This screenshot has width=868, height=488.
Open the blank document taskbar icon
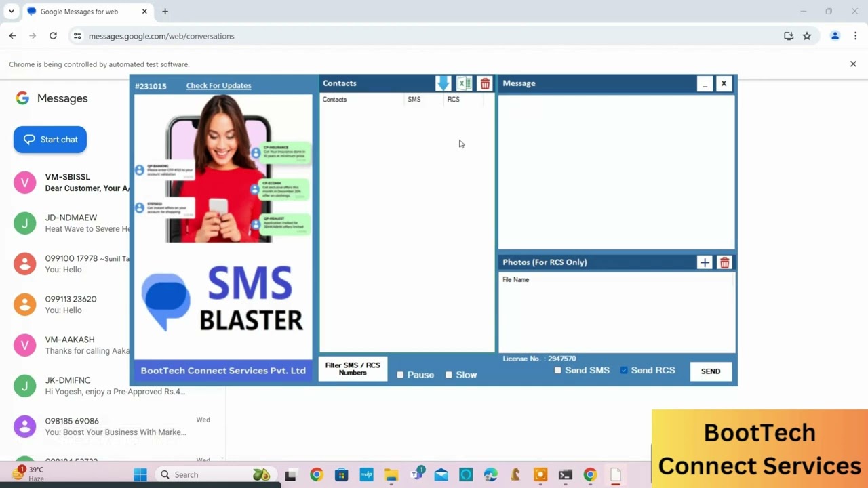click(x=615, y=474)
